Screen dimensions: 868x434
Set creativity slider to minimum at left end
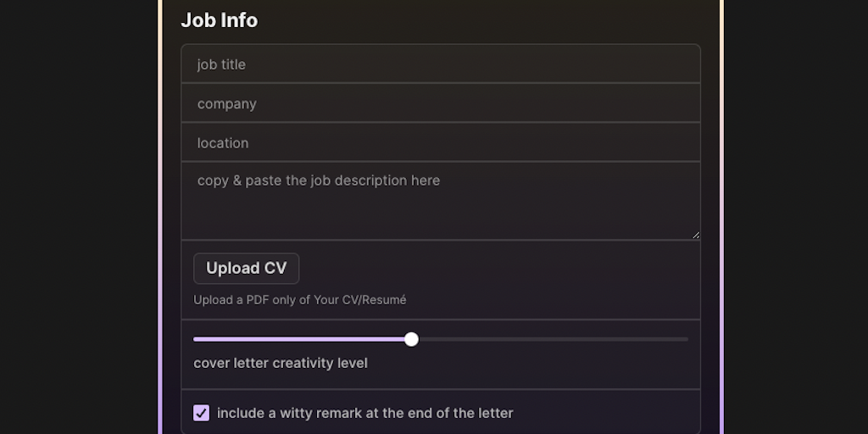click(195, 339)
